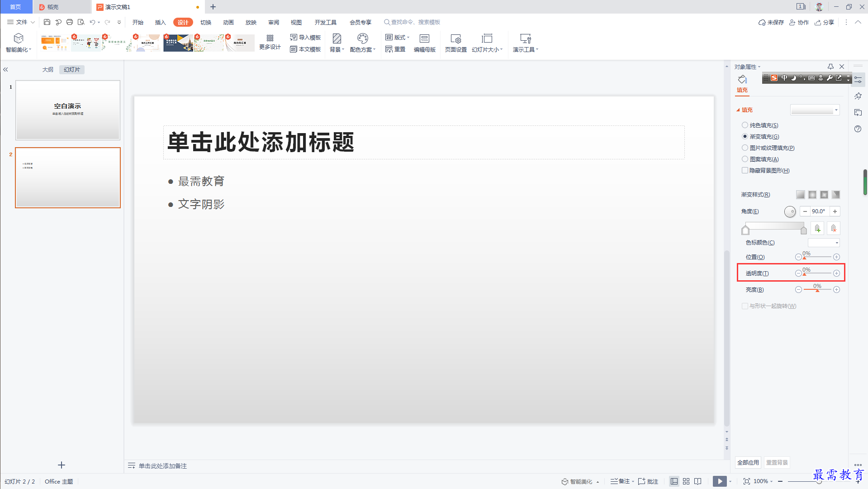
Task: Click the 重置背景 button
Action: [777, 462]
